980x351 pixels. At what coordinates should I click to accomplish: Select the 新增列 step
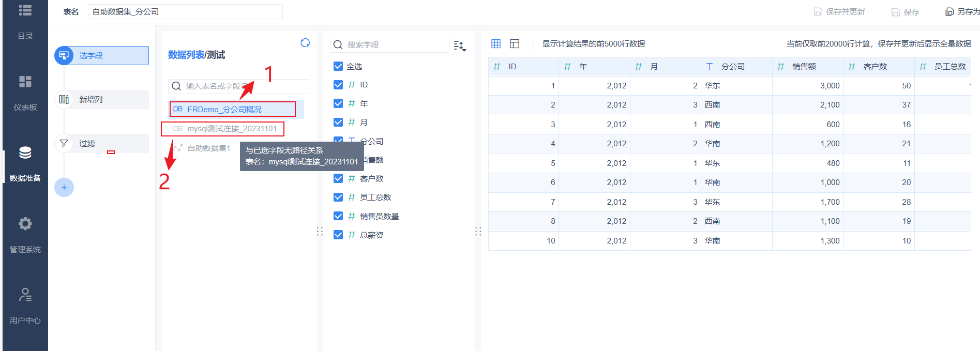click(x=91, y=99)
